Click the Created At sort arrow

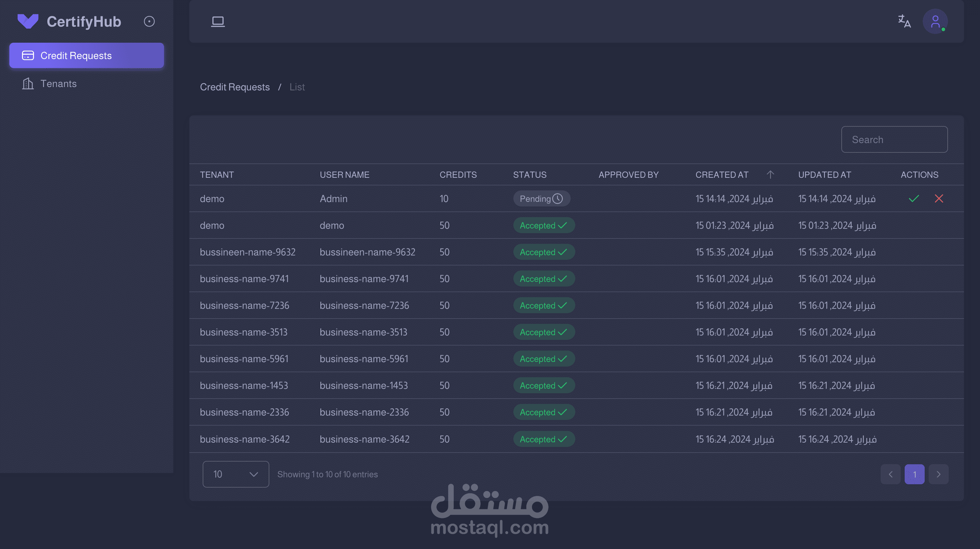click(770, 174)
